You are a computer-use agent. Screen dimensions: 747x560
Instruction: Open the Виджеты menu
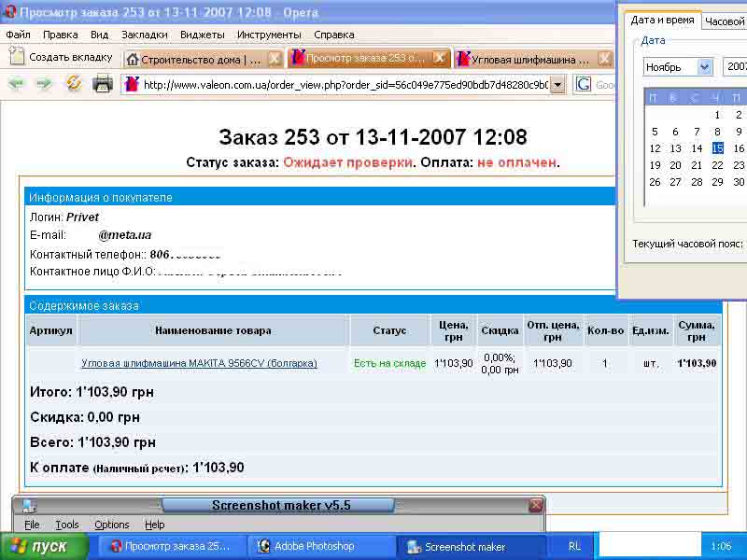point(203,35)
